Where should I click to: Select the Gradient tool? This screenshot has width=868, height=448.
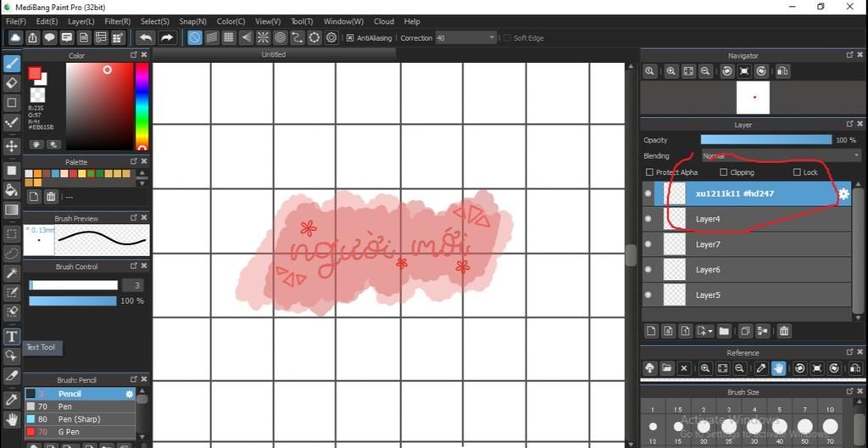12,210
